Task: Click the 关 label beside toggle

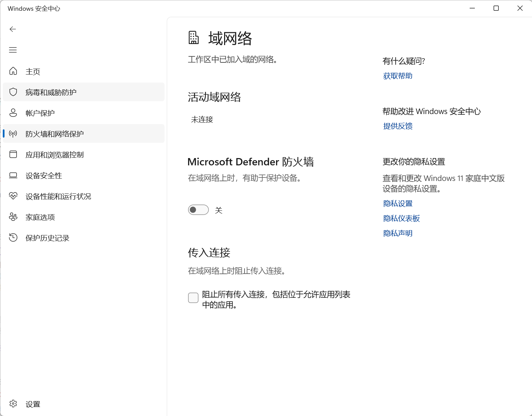Action: coord(219,210)
